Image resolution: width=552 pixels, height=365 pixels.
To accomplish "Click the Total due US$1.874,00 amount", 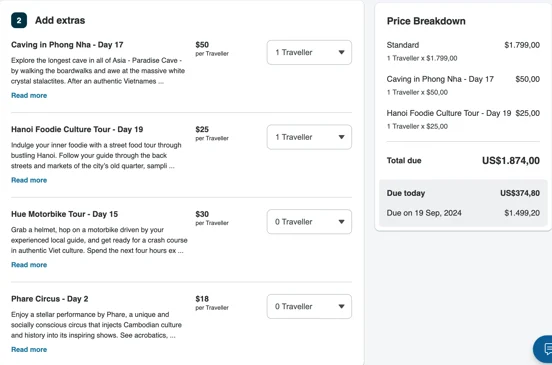I will [511, 161].
